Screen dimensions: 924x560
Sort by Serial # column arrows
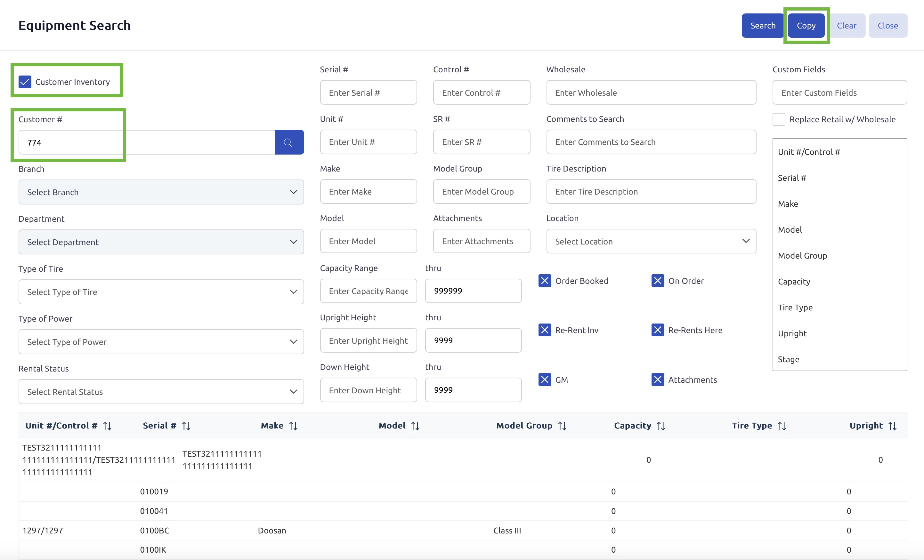[186, 426]
